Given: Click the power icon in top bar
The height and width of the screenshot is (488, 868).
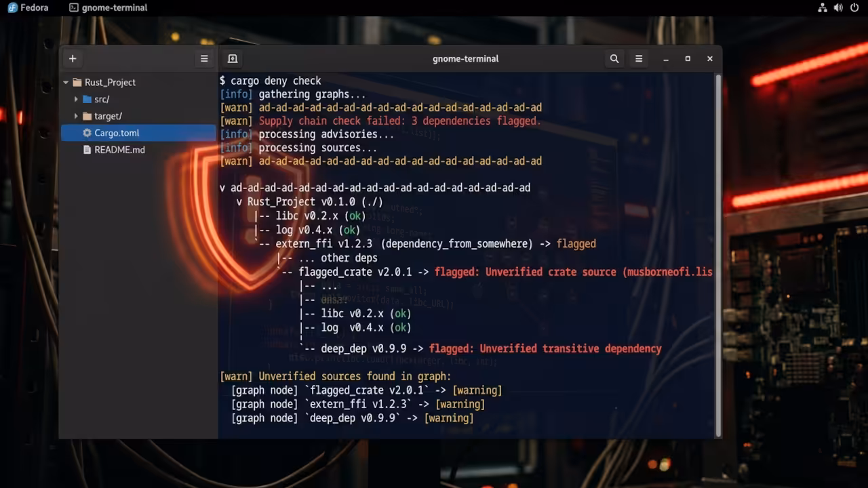Looking at the screenshot, I should click(854, 7).
